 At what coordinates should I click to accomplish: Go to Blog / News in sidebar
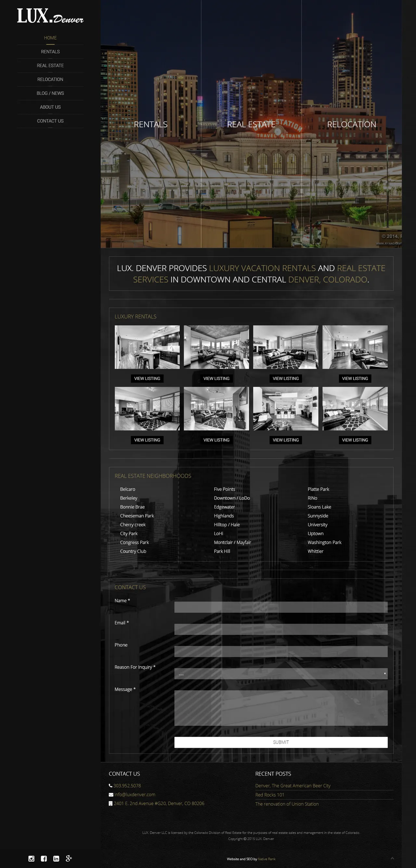[x=50, y=93]
